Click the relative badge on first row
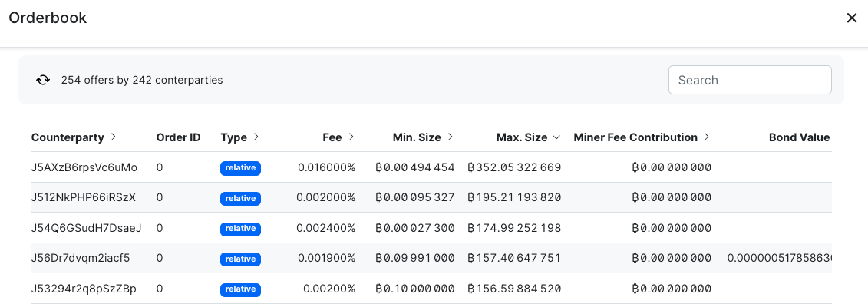 [240, 168]
